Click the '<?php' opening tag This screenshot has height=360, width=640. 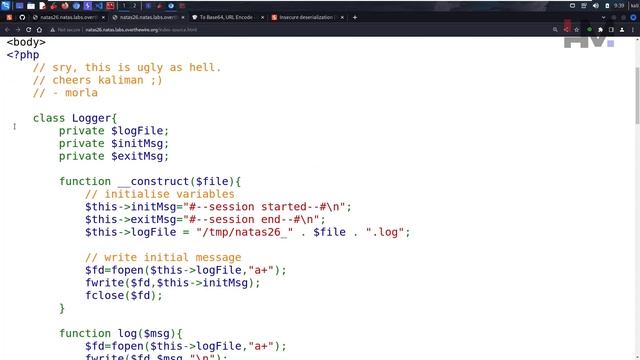[x=23, y=55]
